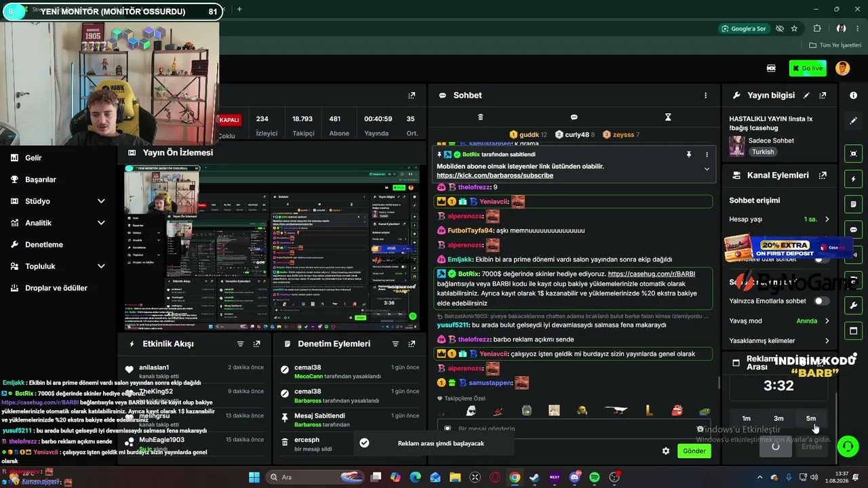868x488 pixels.
Task: Send the chat message with Gönder
Action: pos(694,451)
